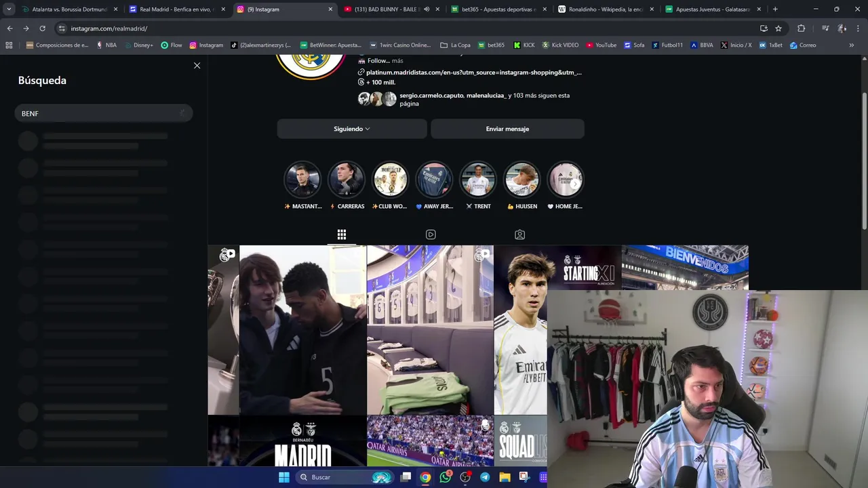The image size is (868, 488).
Task: Mute the BAD BUNNY tab audio icon
Action: click(x=427, y=9)
